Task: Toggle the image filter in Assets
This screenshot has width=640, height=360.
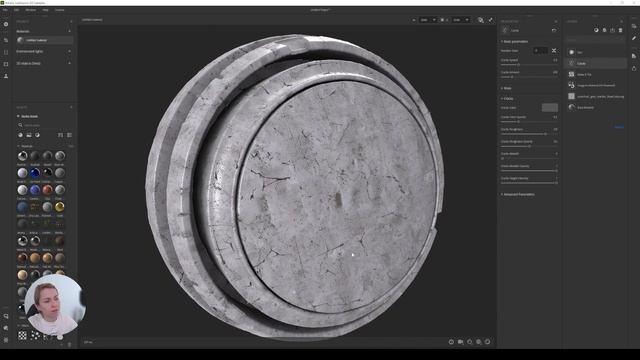Action: coord(29,135)
